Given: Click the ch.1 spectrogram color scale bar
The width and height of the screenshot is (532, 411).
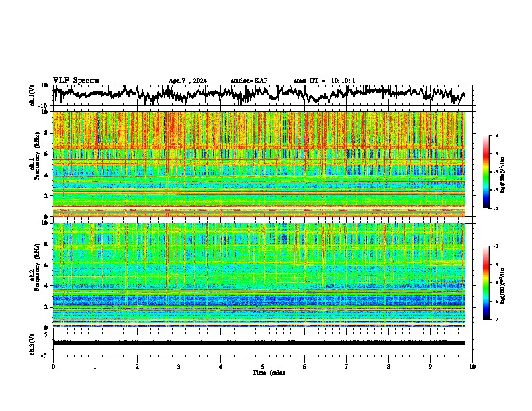Looking at the screenshot, I should click(x=486, y=172).
